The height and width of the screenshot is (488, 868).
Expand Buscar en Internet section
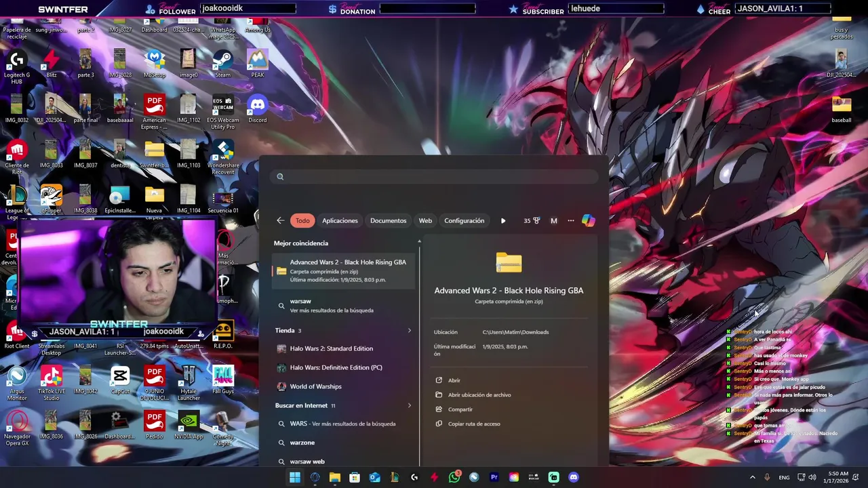pos(409,405)
